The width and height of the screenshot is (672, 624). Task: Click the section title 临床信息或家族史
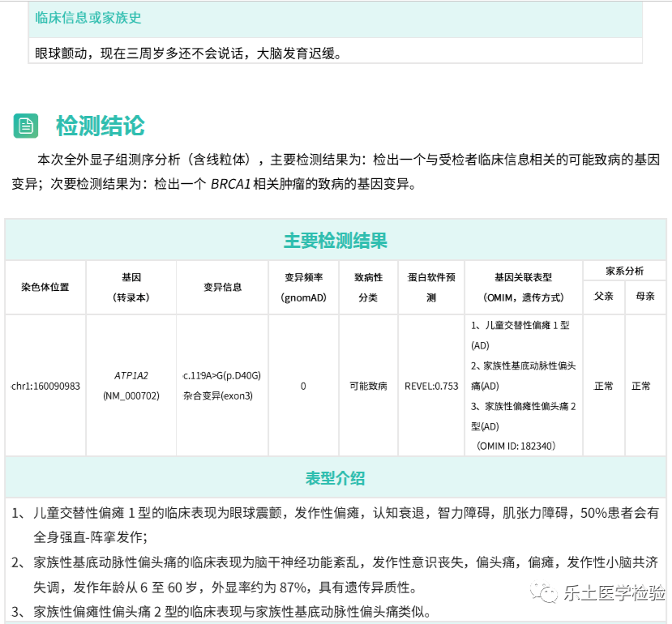pos(88,18)
